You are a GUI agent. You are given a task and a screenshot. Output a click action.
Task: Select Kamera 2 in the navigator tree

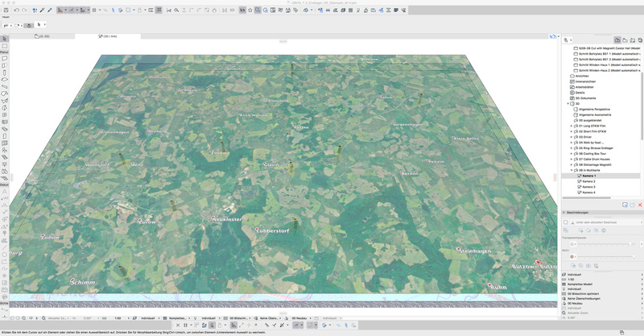click(x=589, y=181)
